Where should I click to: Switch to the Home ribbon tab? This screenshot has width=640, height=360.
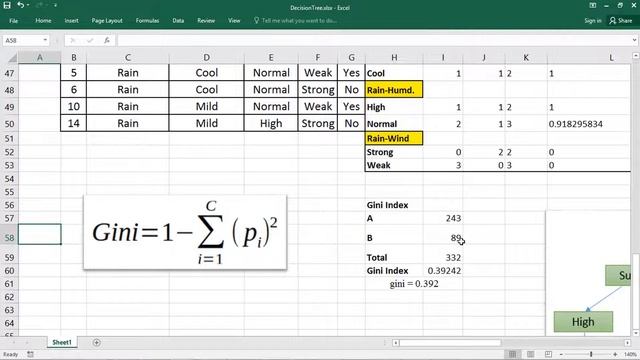[x=43, y=20]
